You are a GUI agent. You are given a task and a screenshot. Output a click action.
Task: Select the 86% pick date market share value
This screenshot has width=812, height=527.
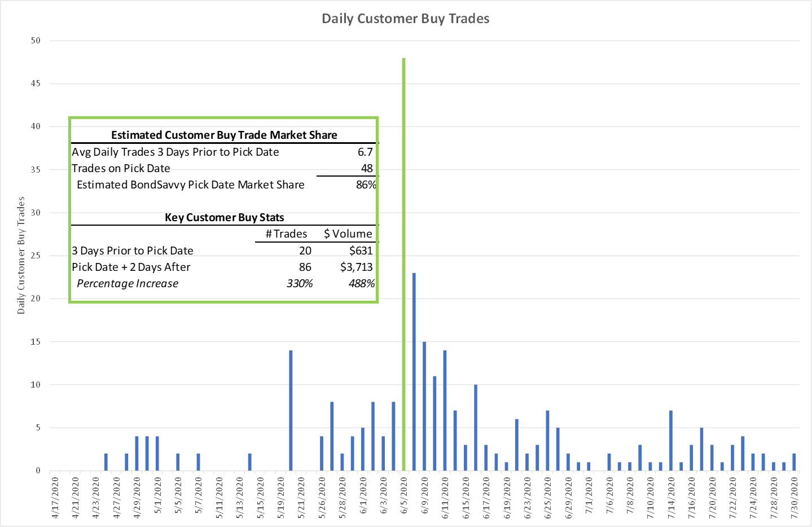click(366, 185)
